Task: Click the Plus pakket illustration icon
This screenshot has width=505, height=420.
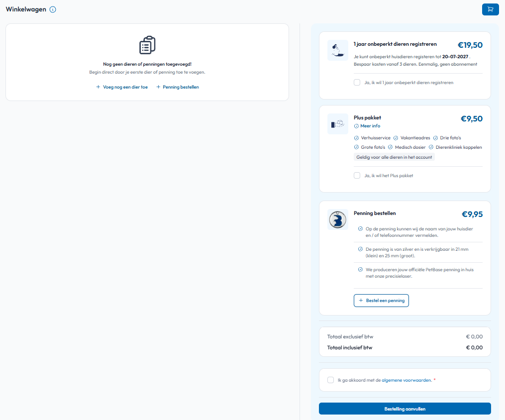Action: [x=337, y=124]
